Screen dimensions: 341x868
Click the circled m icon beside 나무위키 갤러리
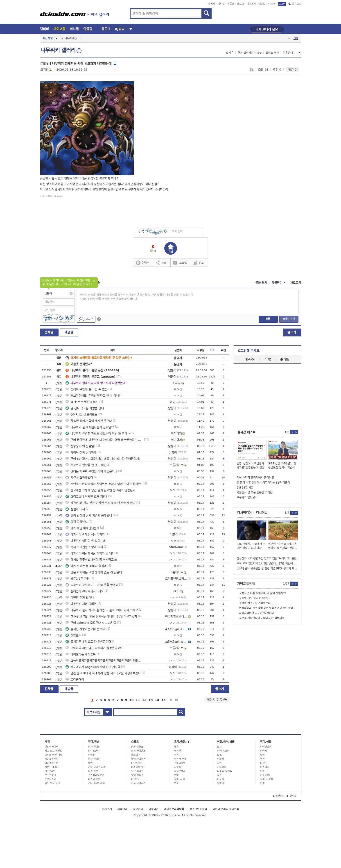pos(79,51)
